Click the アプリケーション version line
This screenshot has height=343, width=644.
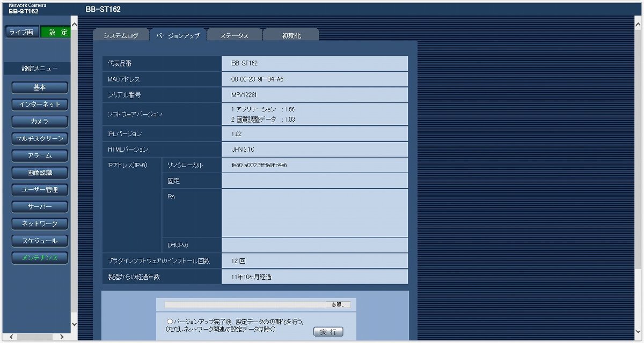(x=263, y=109)
